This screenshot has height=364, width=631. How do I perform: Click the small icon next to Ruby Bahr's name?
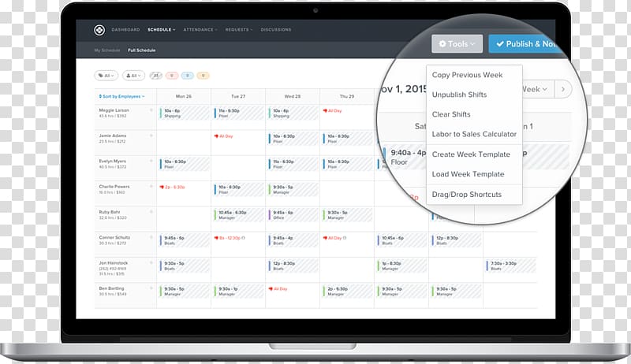pyautogui.click(x=151, y=212)
